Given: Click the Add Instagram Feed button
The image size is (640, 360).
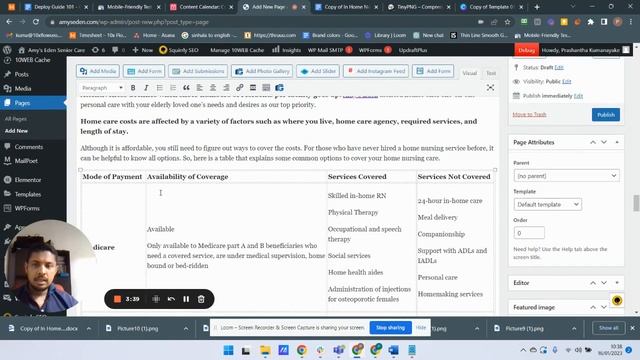Looking at the screenshot, I should point(376,71).
